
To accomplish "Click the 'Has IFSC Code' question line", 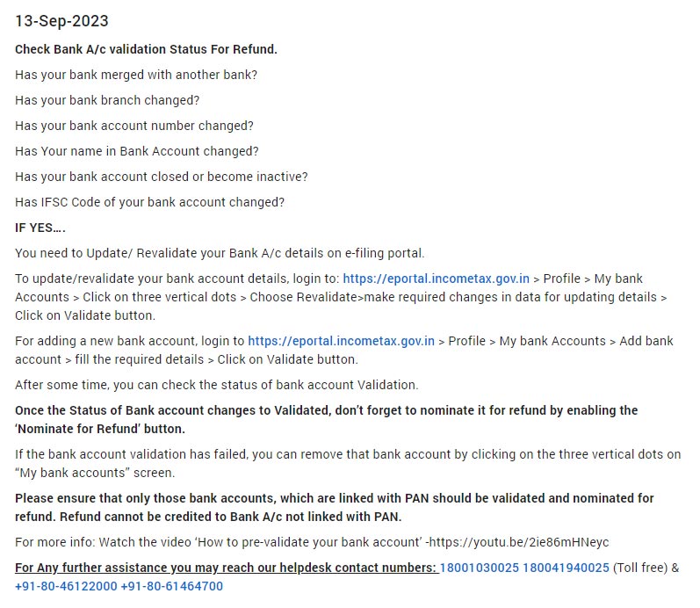I will coord(150,202).
